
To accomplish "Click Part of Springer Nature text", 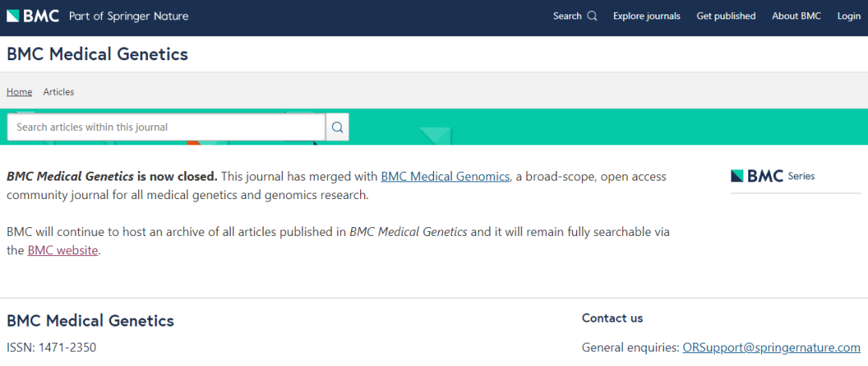I will 129,16.
